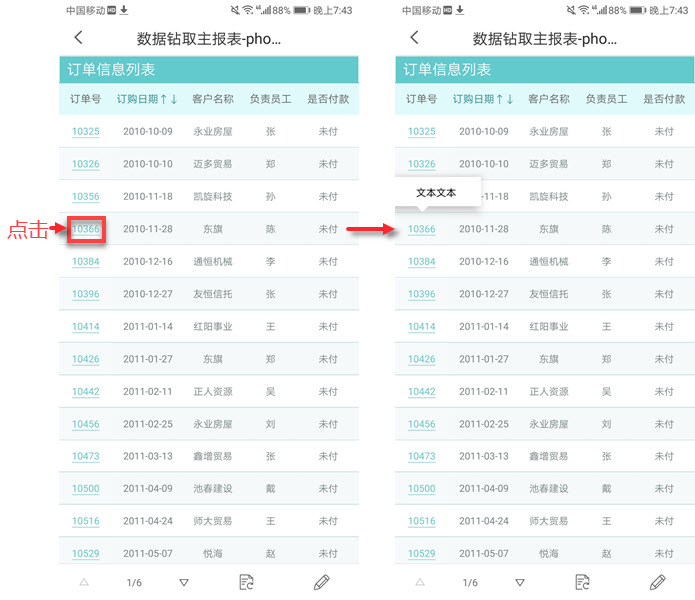Tap the pencil edit icon in right footer
Screen dimensions: 695x600
pos(657,582)
